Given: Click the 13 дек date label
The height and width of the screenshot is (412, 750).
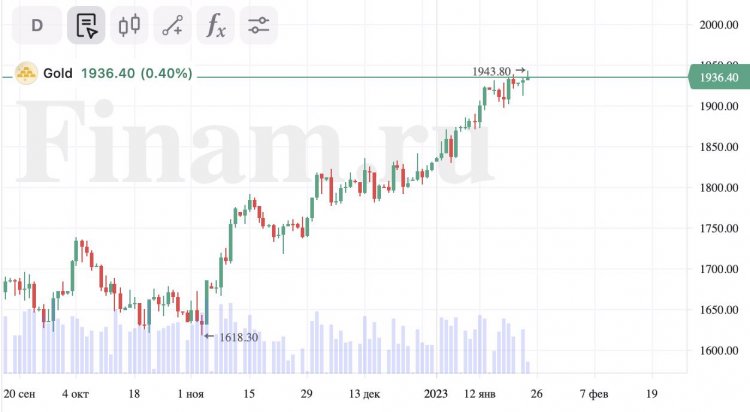Looking at the screenshot, I should pyautogui.click(x=364, y=394).
